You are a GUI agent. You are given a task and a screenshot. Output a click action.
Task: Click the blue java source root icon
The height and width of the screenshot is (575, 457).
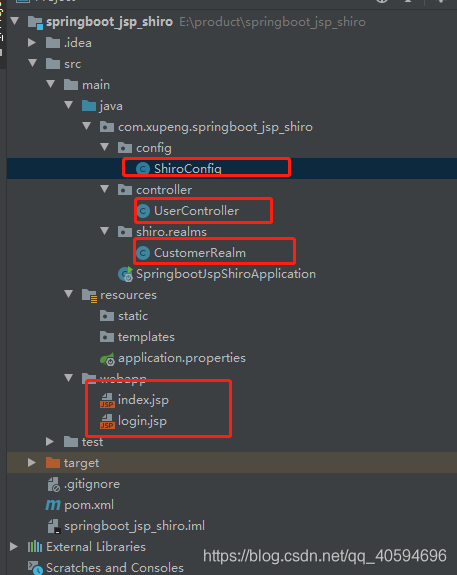pos(89,106)
